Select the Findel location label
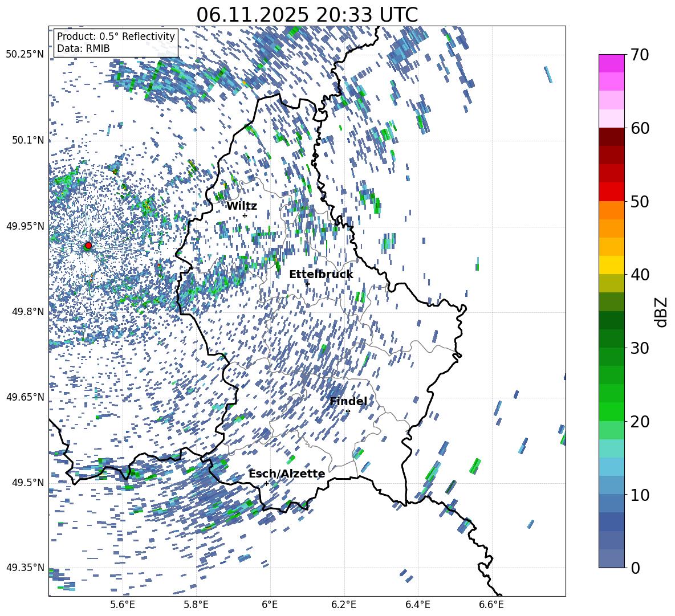 [x=348, y=401]
